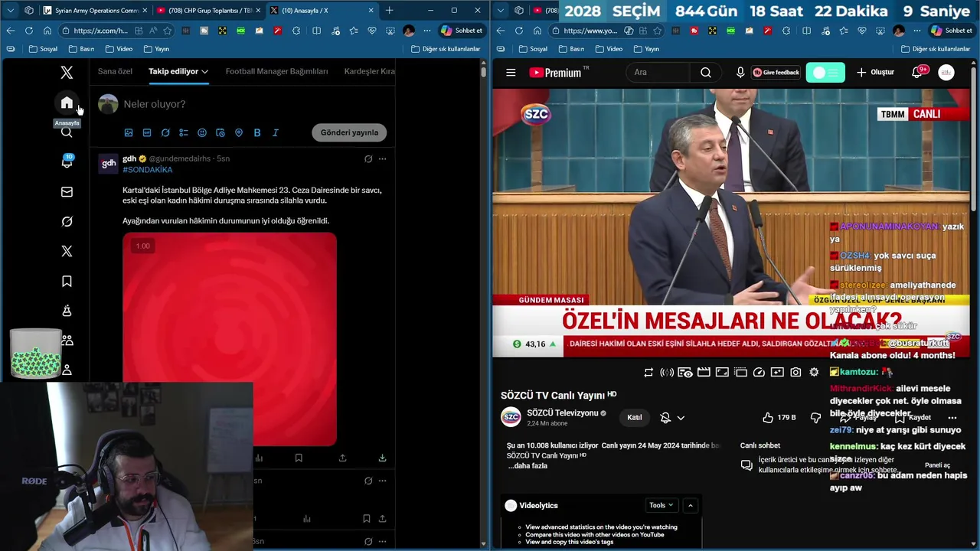The image size is (980, 551).
Task: Open Yayın bookmarks folder in right browser
Action: (x=645, y=48)
